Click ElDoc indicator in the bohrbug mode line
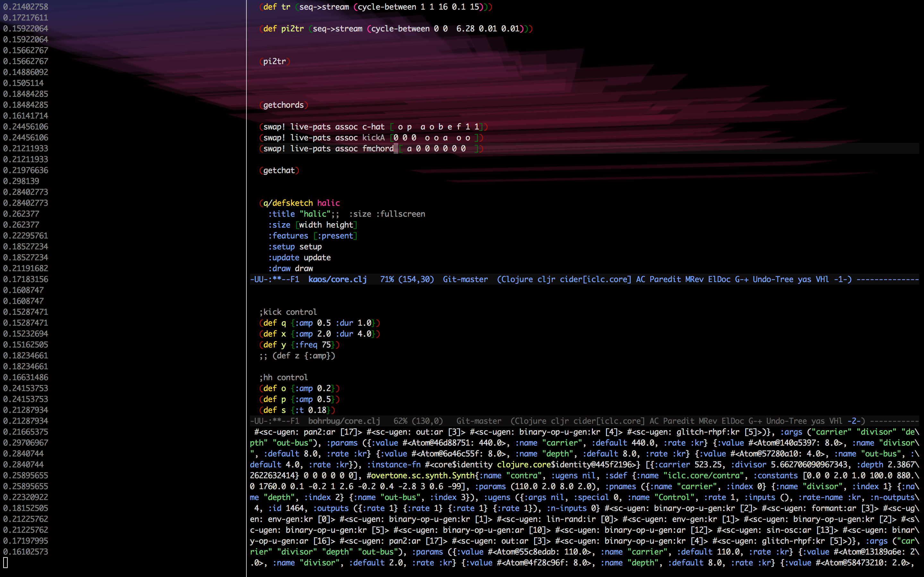The image size is (924, 577). tap(732, 421)
